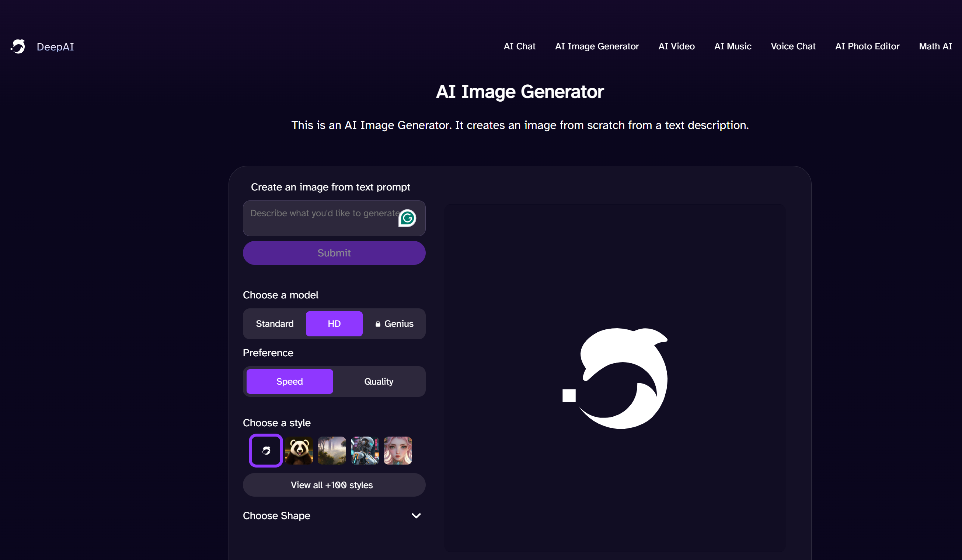This screenshot has width=962, height=560.
Task: Select the default DeepAI style
Action: 265,451
